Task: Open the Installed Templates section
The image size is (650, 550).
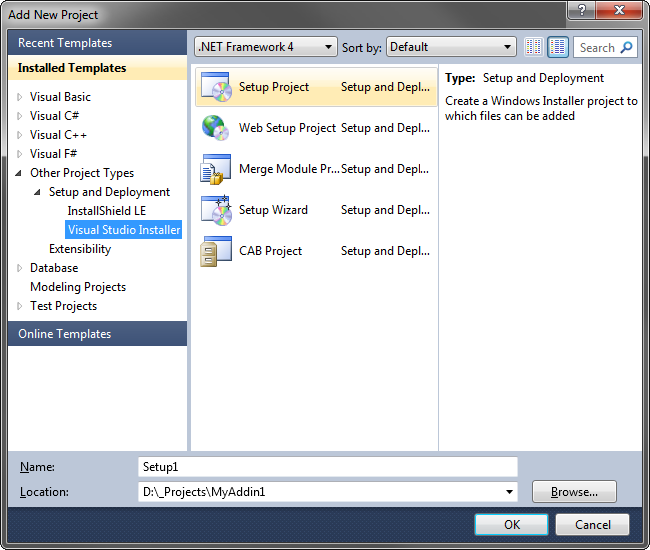Action: (x=97, y=68)
